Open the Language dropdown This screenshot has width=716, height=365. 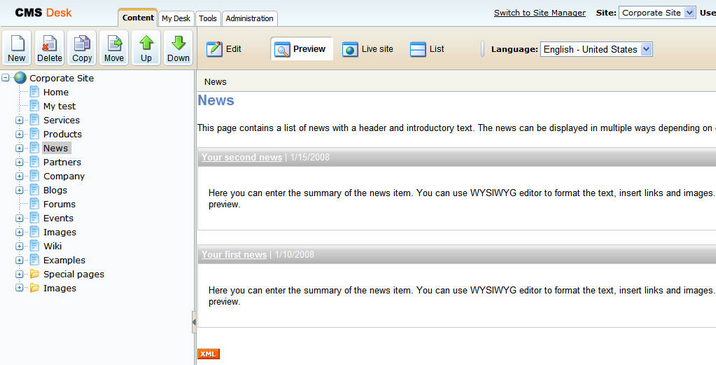[x=596, y=49]
